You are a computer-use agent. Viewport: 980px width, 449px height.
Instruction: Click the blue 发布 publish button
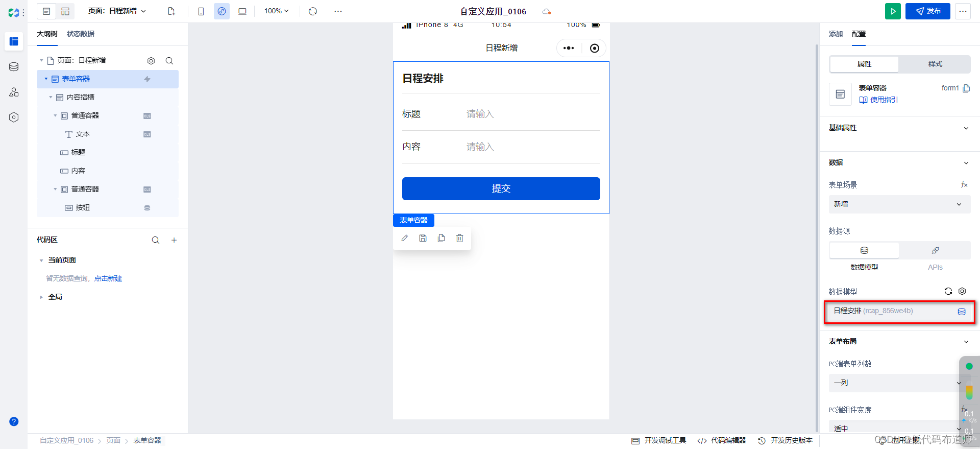click(928, 11)
